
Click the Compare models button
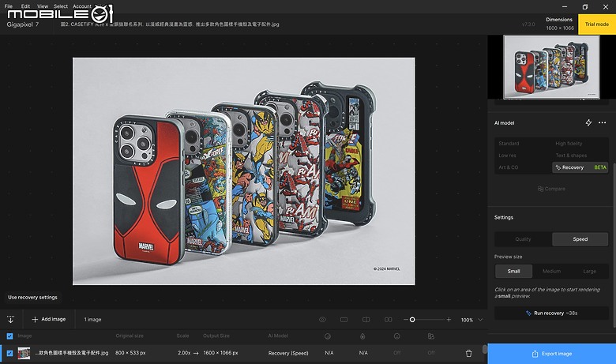pyautogui.click(x=551, y=189)
